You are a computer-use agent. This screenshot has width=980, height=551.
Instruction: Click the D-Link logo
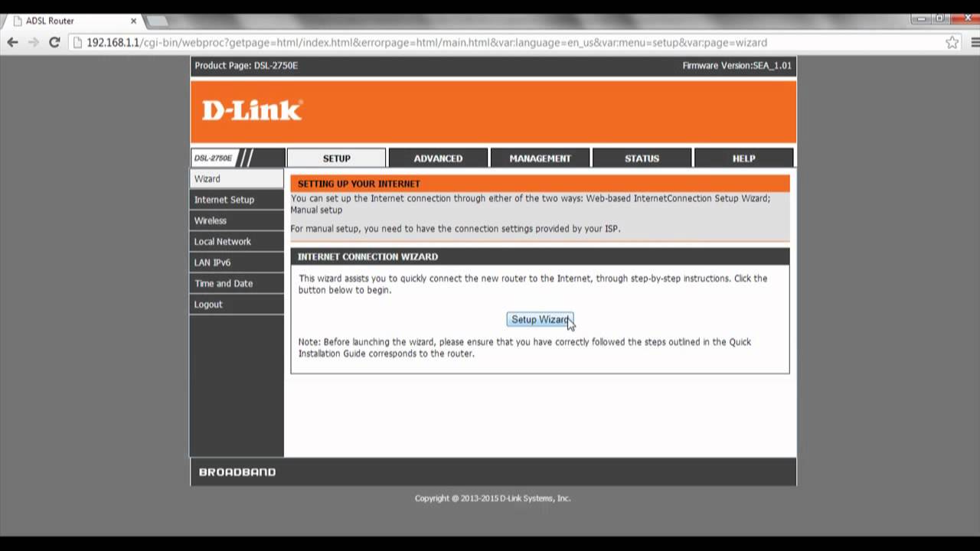[252, 110]
